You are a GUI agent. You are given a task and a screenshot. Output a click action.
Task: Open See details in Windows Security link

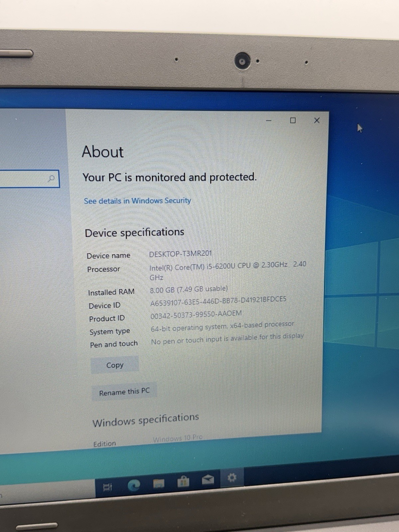pos(137,201)
